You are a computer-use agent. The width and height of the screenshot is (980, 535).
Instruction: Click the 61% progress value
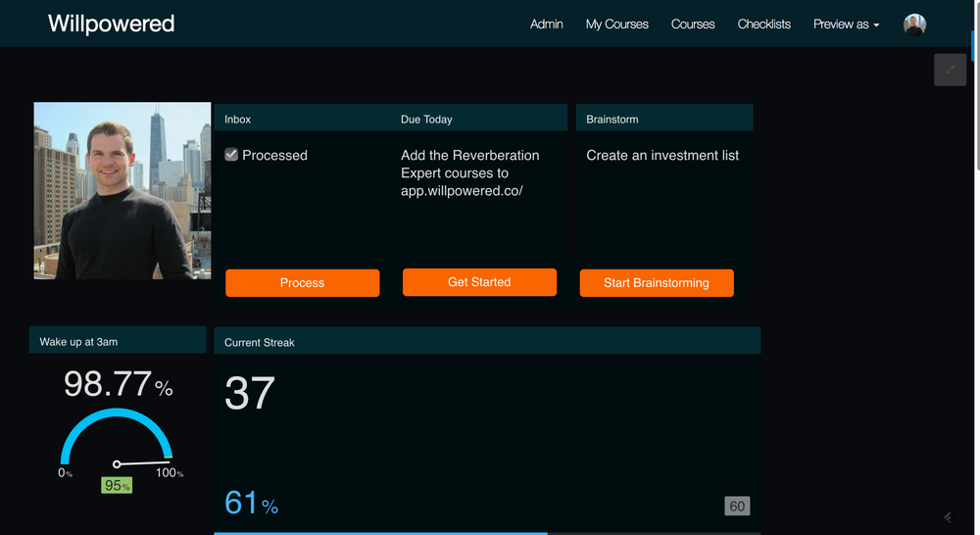tap(251, 503)
